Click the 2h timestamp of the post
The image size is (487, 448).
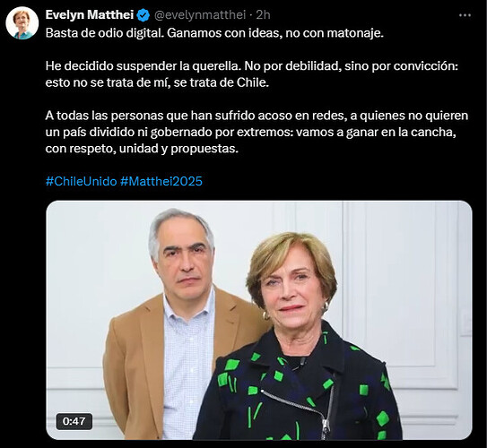click(x=264, y=15)
